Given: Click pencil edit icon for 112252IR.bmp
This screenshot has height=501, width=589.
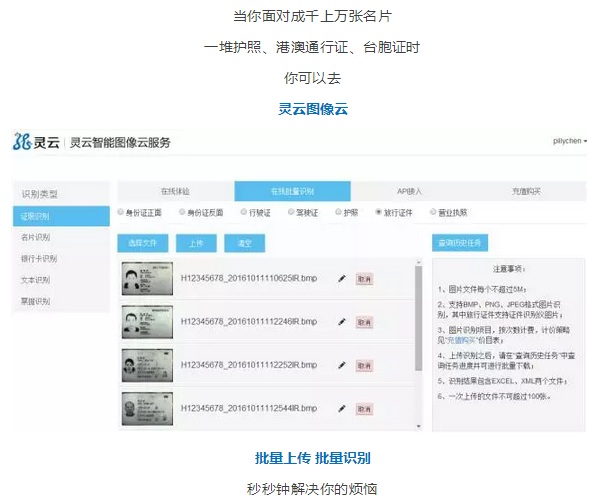Looking at the screenshot, I should pyautogui.click(x=342, y=365).
